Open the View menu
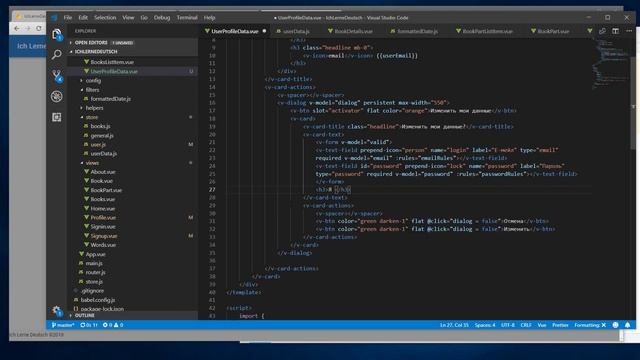Screen dimensions: 640x360 click(128, 18)
